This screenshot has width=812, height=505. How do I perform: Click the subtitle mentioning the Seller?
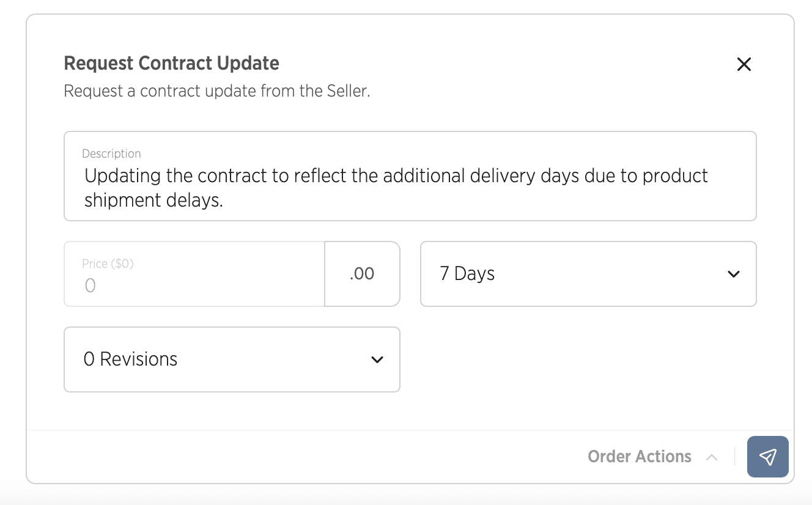click(x=217, y=92)
